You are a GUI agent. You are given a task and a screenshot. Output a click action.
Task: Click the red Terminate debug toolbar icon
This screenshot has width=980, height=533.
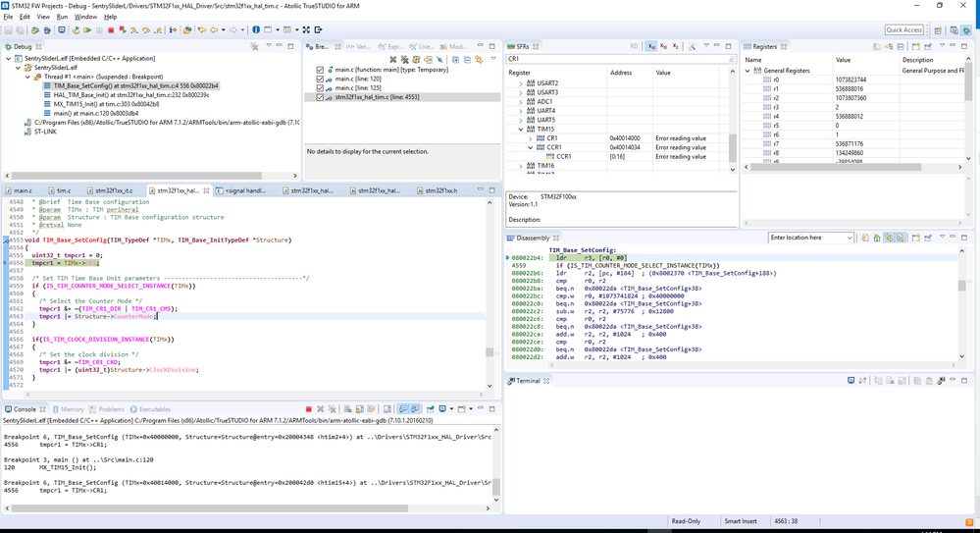click(111, 30)
